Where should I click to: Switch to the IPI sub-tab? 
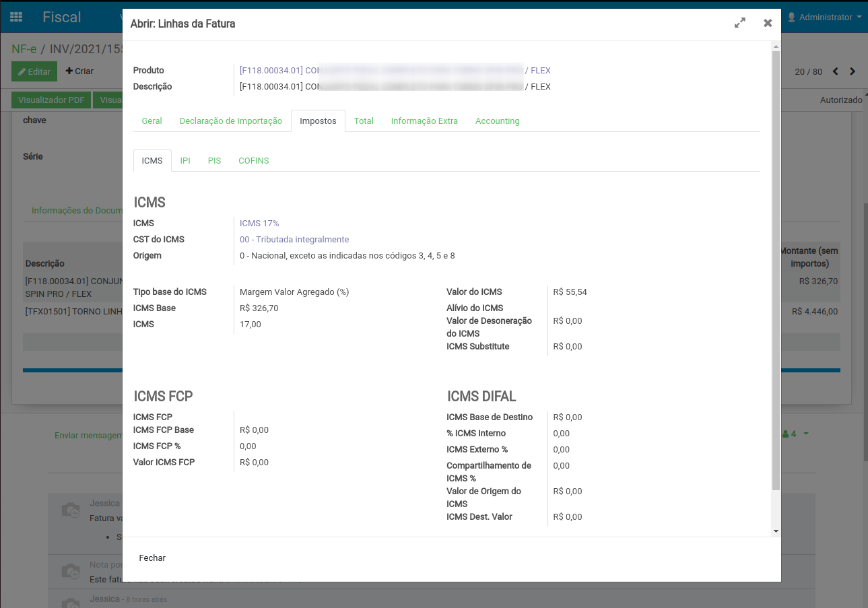(x=185, y=161)
